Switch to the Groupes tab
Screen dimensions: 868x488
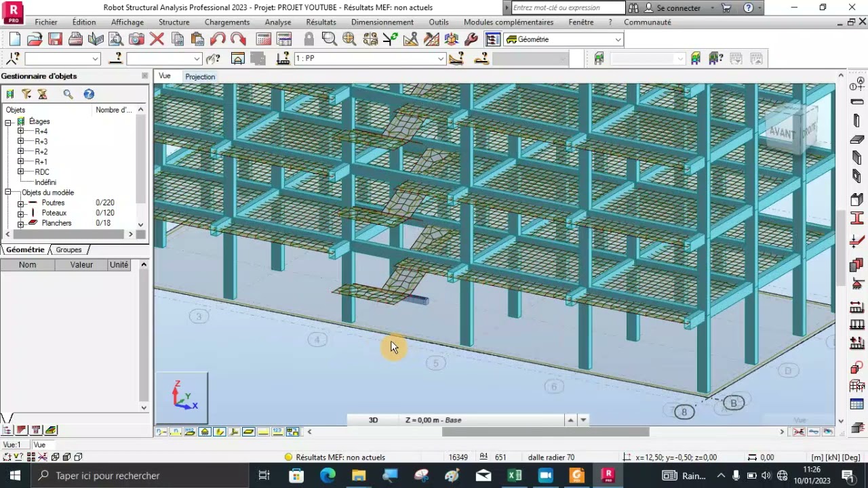68,249
